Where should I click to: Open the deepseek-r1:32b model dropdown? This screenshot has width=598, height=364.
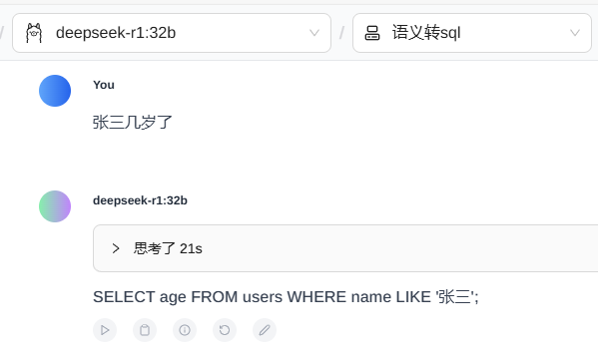click(x=172, y=33)
